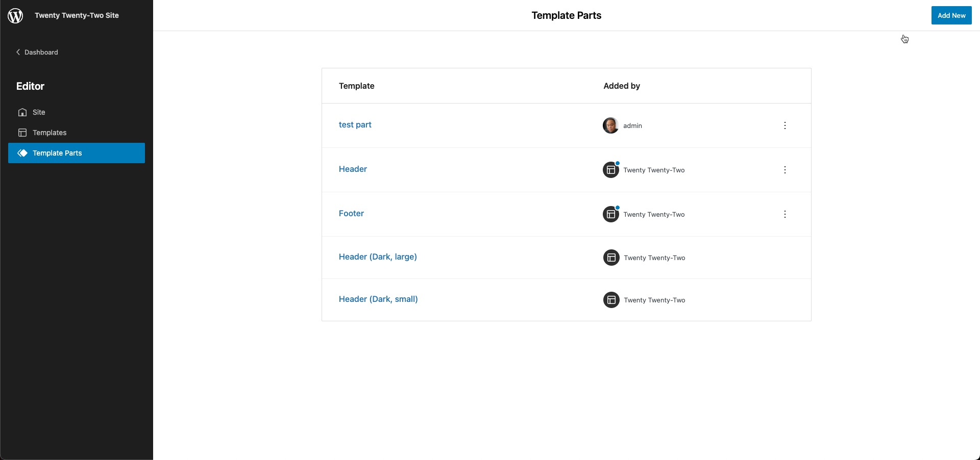This screenshot has width=980, height=460.
Task: Open the Header (Dark, large) template part
Action: coord(378,257)
